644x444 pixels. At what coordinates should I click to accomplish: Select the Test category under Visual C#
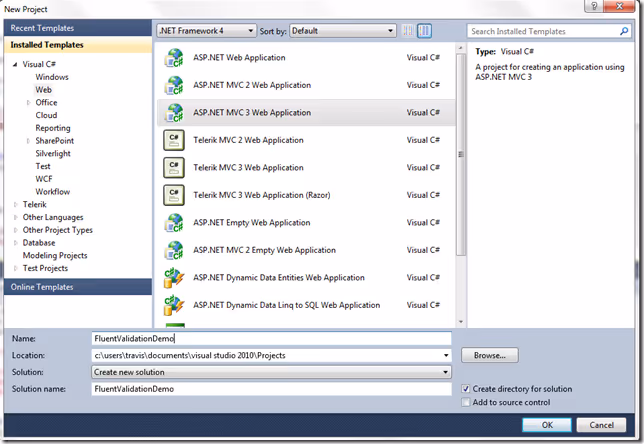[x=43, y=166]
